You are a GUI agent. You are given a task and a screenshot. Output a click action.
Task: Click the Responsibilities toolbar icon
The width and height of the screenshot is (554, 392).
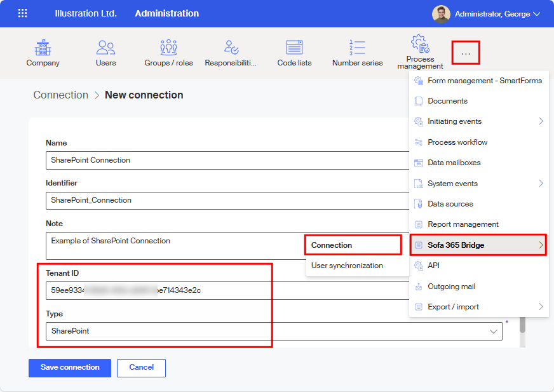[231, 48]
